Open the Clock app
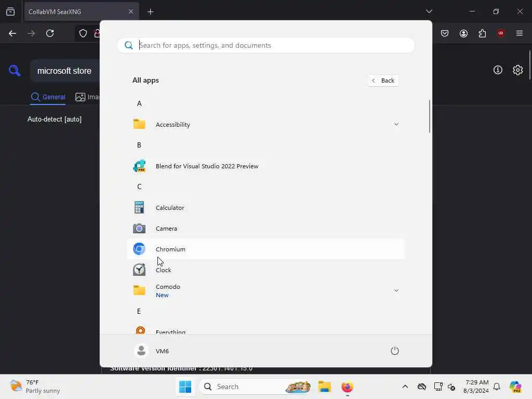532x399 pixels. (x=265, y=270)
